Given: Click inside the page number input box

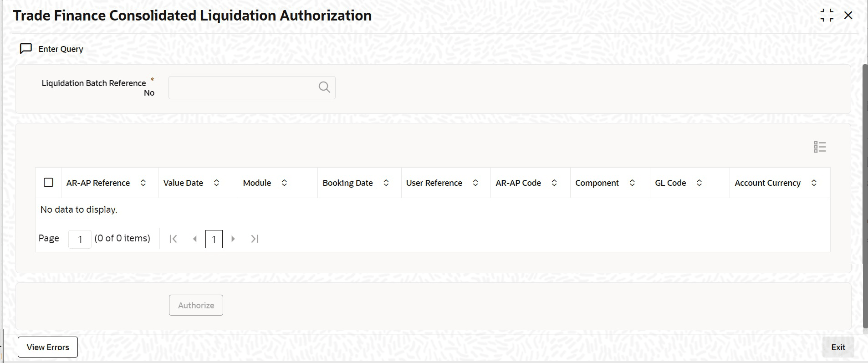Looking at the screenshot, I should (80, 239).
